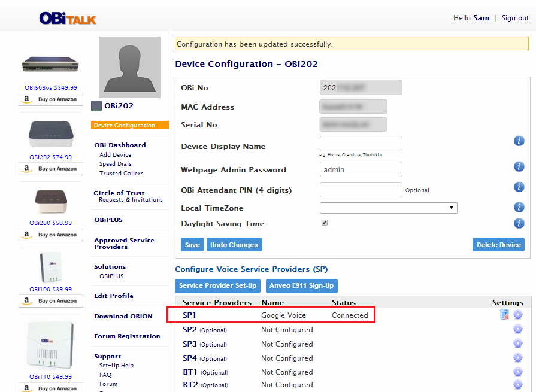Select Device Configuration in sidebar
536x392 pixels.
[x=125, y=126]
